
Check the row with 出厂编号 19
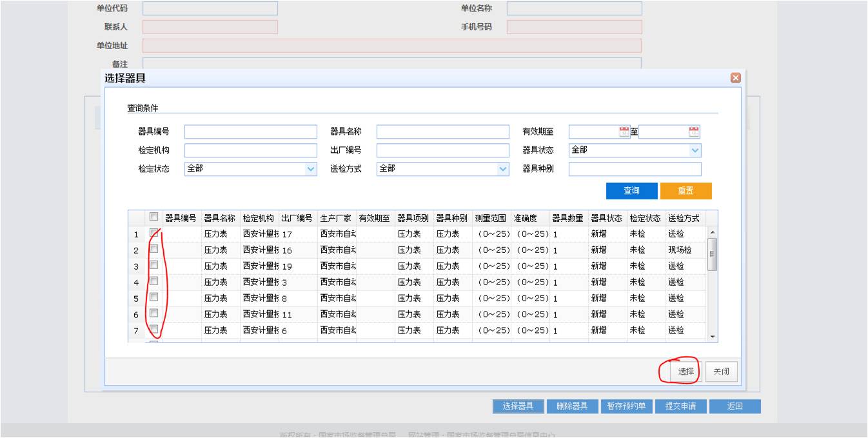153,265
